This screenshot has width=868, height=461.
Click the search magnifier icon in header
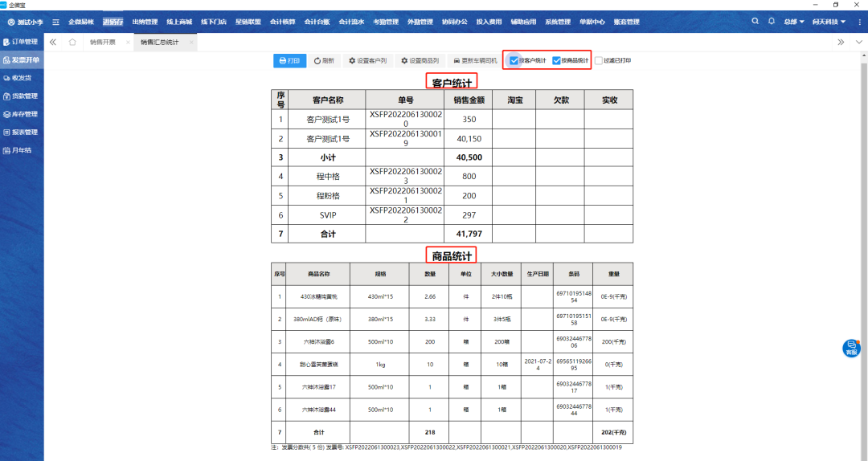[755, 22]
